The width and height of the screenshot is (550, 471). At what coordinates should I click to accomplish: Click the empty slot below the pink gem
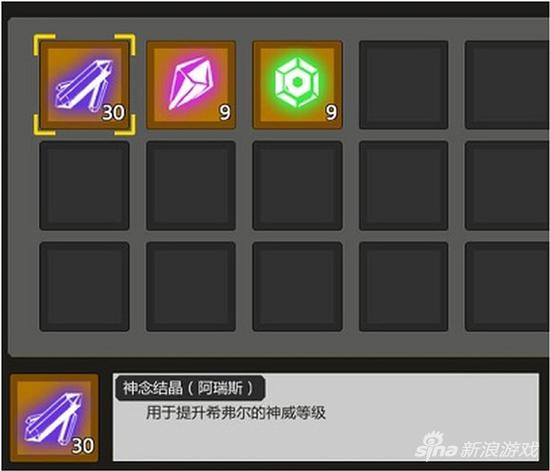coord(191,186)
